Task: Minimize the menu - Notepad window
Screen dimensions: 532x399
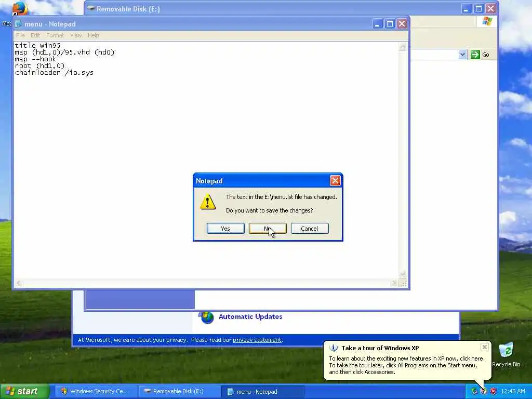Action: (x=377, y=24)
